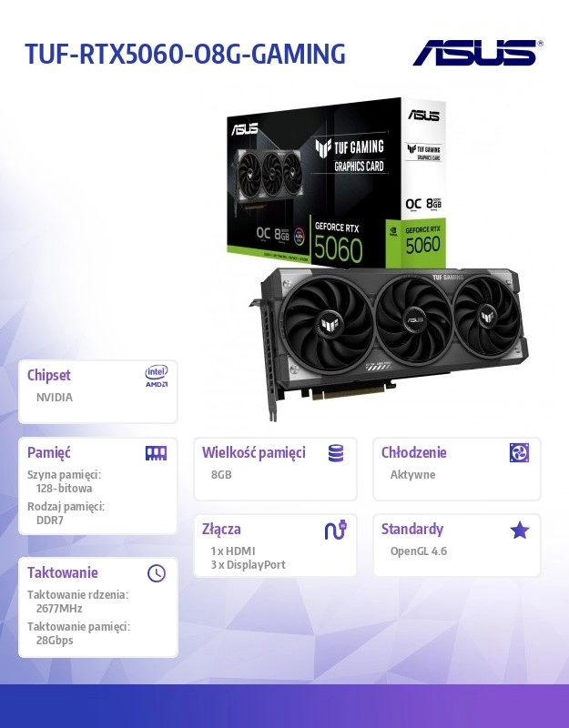Click the ASUS logo at top right

pyautogui.click(x=478, y=53)
